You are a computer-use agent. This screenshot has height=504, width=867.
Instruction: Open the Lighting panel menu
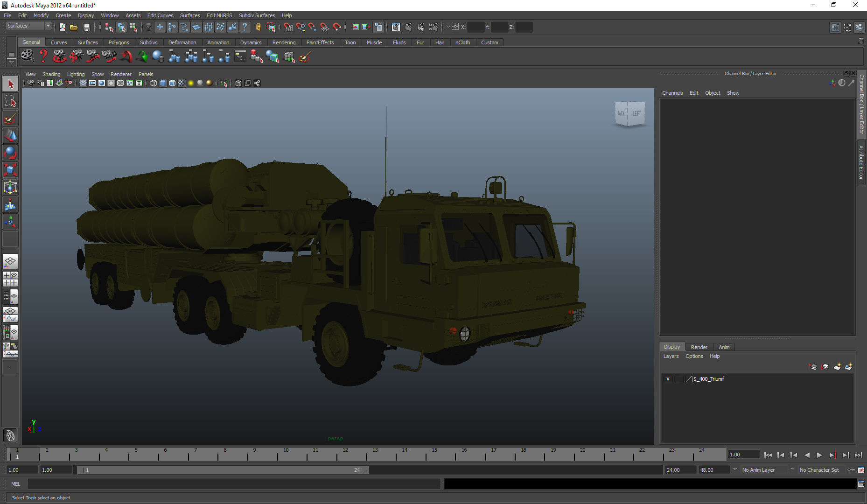[x=76, y=74]
